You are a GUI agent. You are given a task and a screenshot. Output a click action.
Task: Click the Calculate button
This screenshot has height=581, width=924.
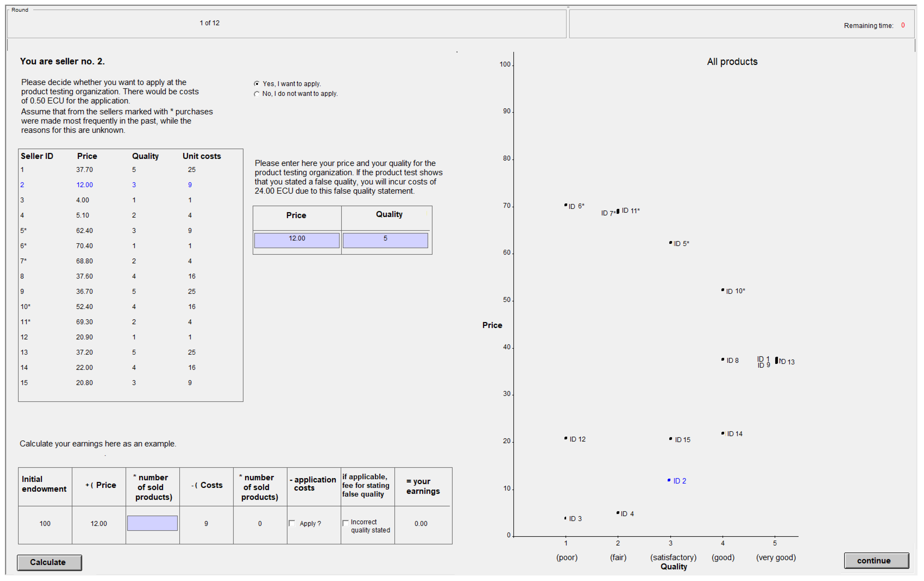49,562
